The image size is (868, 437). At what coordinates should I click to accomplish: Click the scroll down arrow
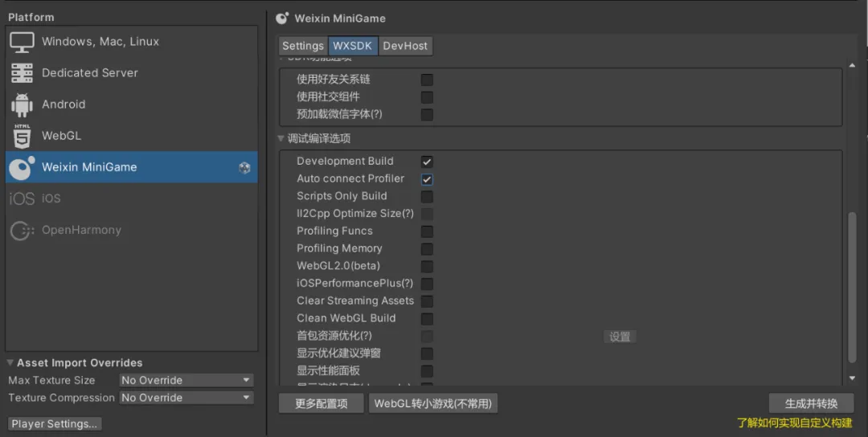point(853,378)
